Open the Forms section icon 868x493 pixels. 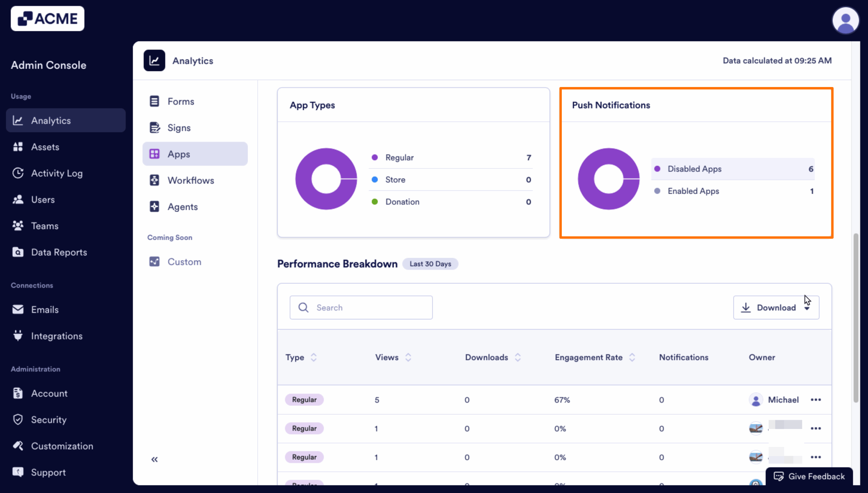point(155,101)
